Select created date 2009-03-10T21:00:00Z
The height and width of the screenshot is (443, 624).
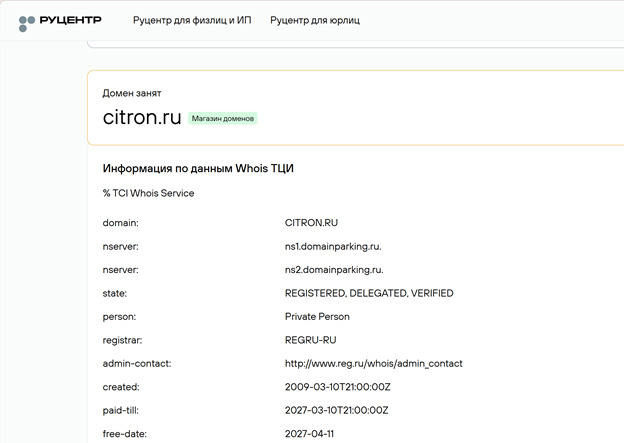[337, 387]
